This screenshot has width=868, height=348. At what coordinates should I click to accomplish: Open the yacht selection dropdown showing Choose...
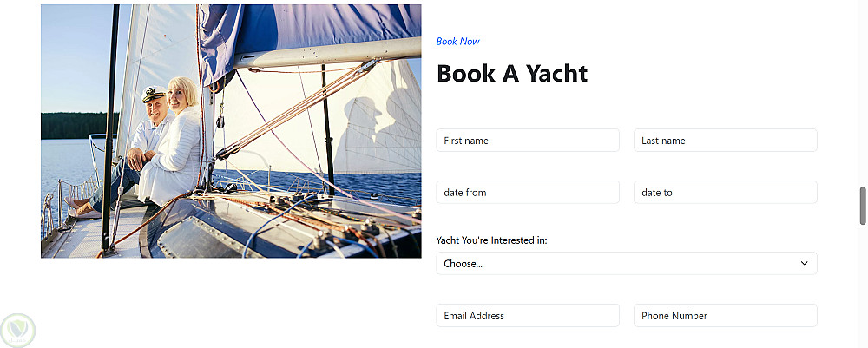[625, 263]
